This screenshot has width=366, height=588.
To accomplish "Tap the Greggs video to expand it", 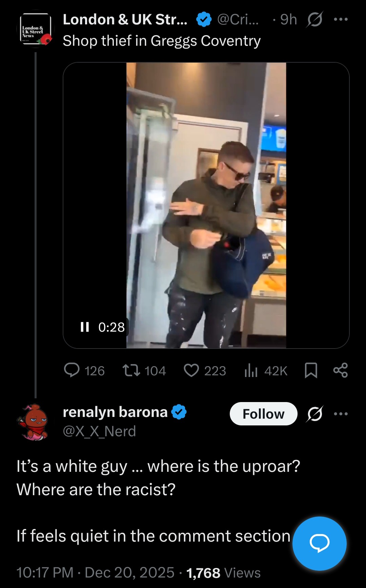I will coord(206,205).
